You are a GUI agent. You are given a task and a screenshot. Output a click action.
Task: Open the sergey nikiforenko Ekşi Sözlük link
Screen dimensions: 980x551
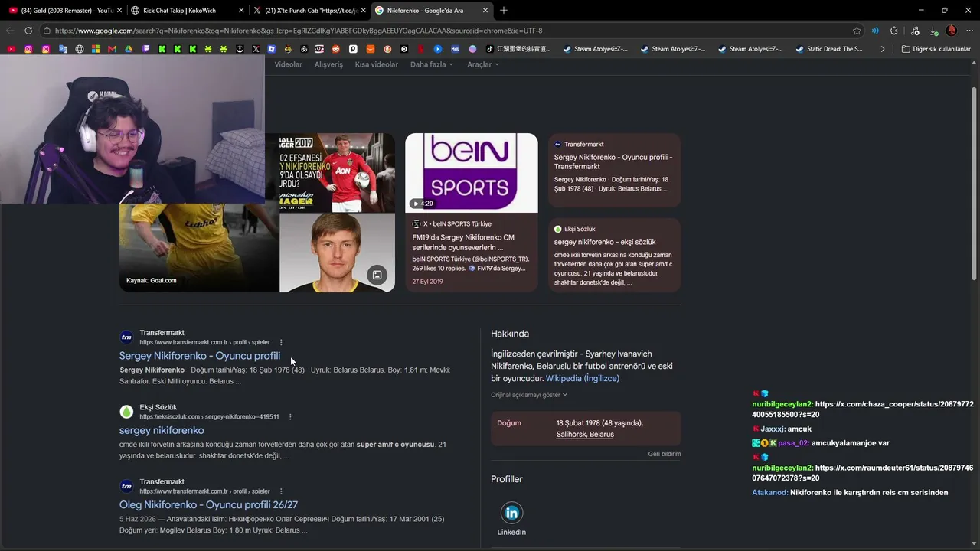(162, 430)
